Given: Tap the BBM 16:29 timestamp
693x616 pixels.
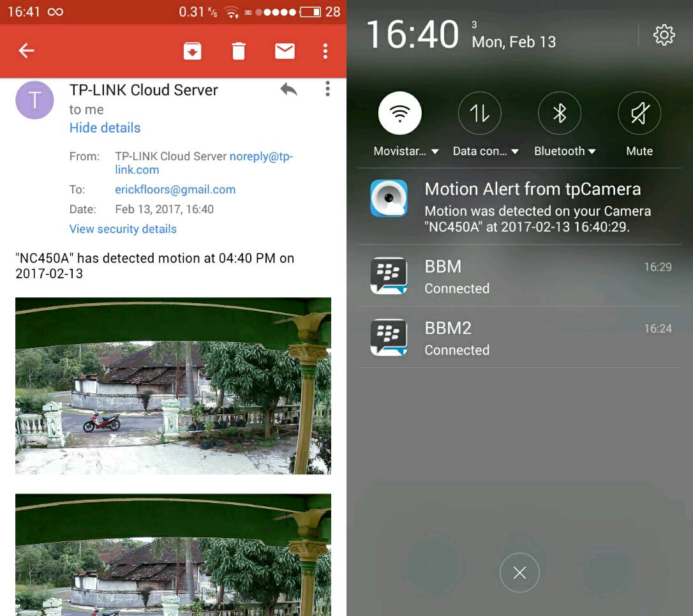Looking at the screenshot, I should click(x=658, y=267).
